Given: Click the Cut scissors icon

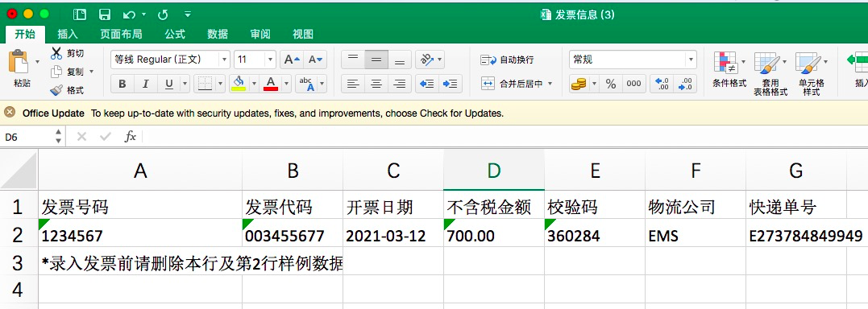Looking at the screenshot, I should click(x=56, y=53).
